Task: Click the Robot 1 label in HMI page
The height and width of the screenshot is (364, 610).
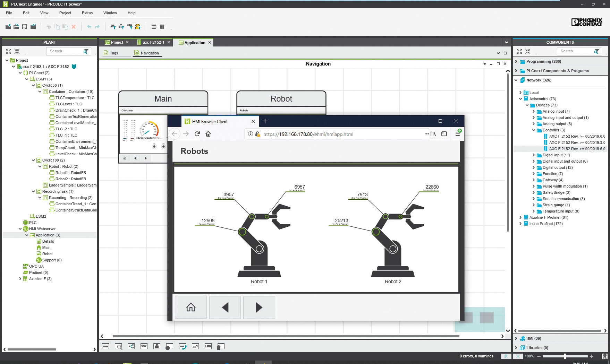Action: [x=259, y=281]
